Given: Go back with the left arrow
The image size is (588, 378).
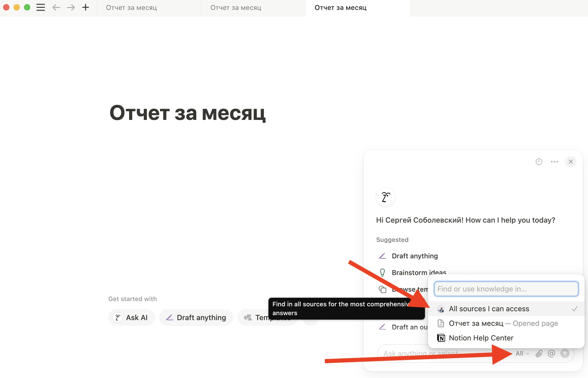Looking at the screenshot, I should 56,8.
